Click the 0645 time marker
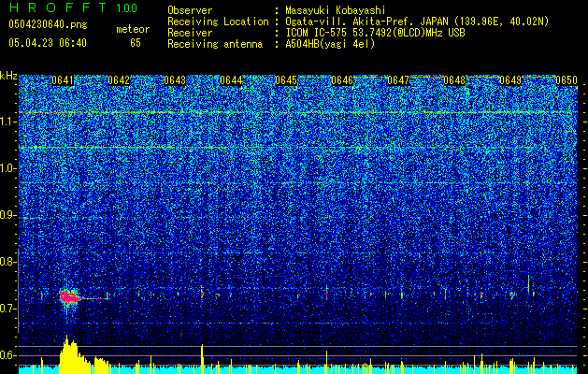The height and width of the screenshot is (374, 588). point(286,80)
